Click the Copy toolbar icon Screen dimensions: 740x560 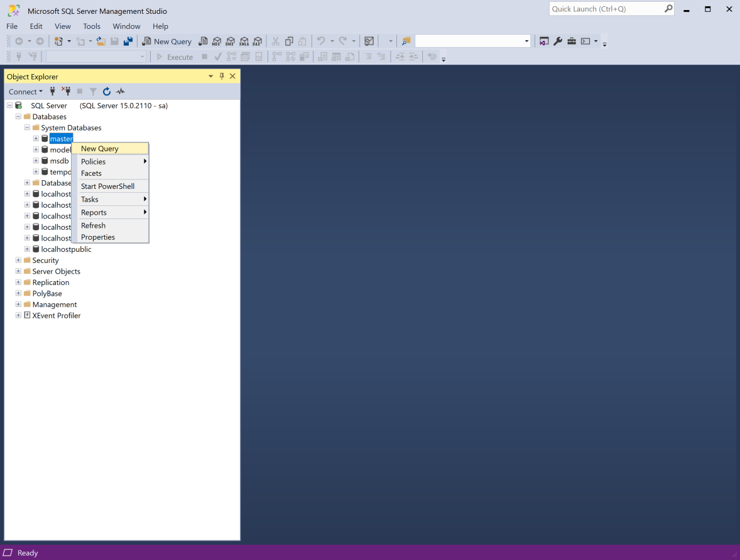click(290, 41)
